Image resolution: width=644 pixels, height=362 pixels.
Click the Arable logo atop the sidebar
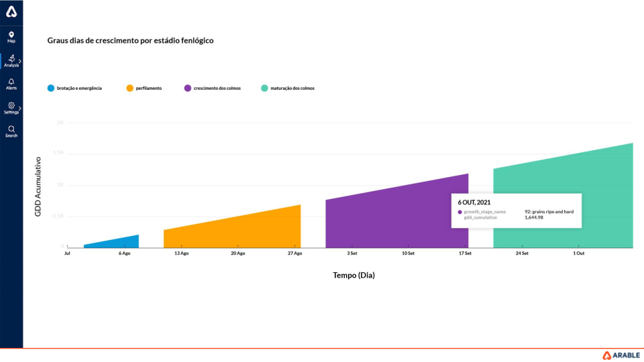[x=11, y=11]
